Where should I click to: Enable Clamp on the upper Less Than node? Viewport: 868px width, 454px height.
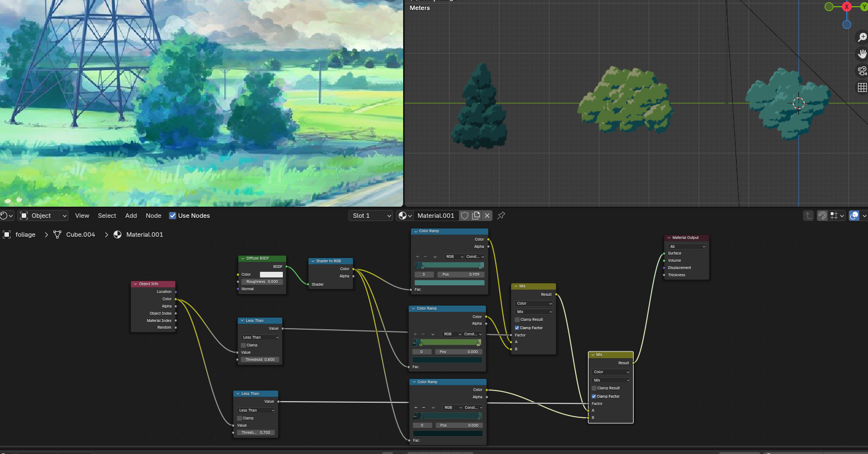(243, 345)
